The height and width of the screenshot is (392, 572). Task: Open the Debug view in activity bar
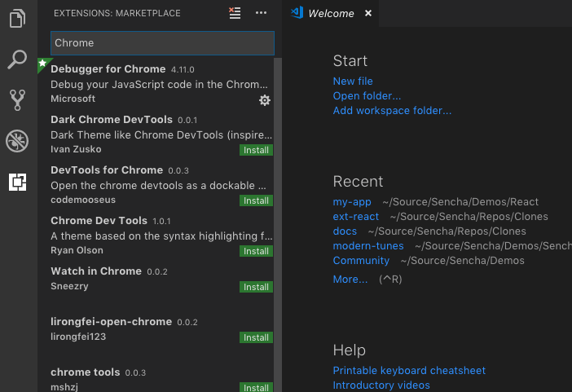tap(17, 141)
